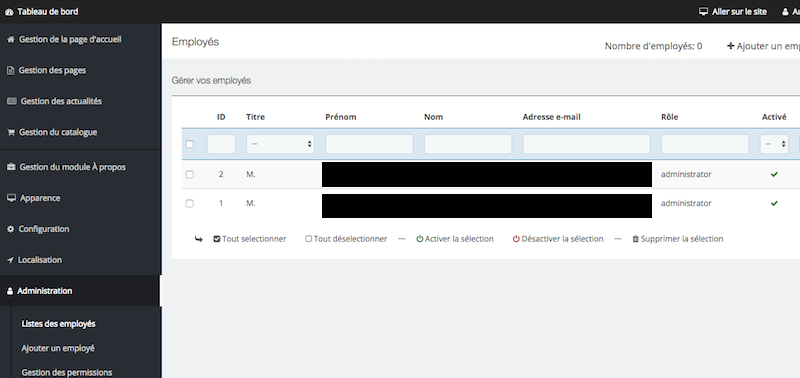Viewport: 800px width, 378px height.
Task: Click the newspaper icon for Gestion des actualités
Action: click(x=12, y=102)
